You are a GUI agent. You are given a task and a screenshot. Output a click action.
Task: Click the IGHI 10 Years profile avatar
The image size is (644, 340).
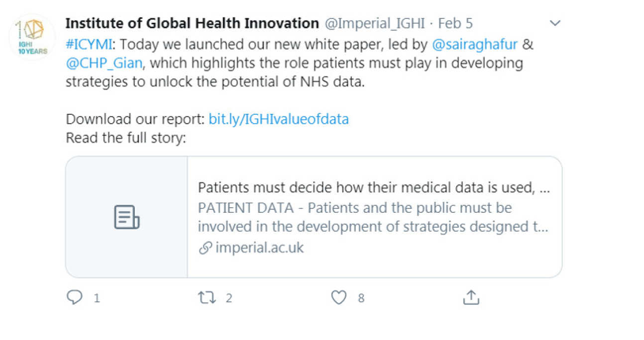[32, 37]
